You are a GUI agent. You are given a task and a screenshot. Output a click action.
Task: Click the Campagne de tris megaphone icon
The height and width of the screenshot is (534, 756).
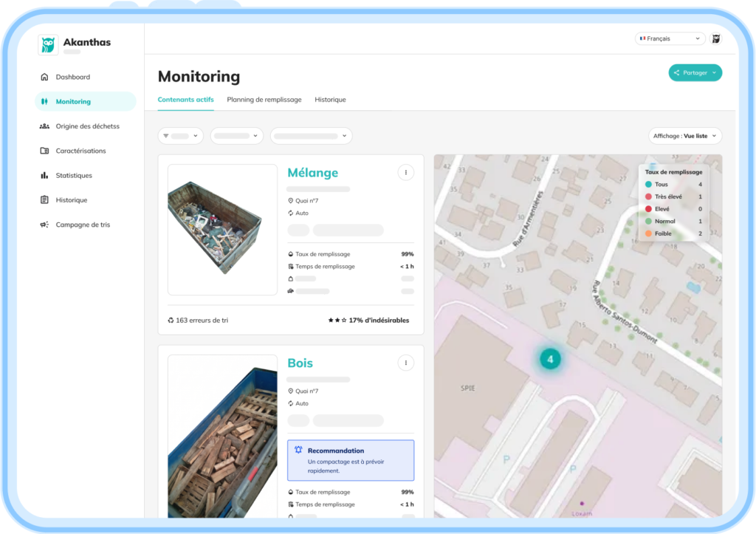pos(44,225)
